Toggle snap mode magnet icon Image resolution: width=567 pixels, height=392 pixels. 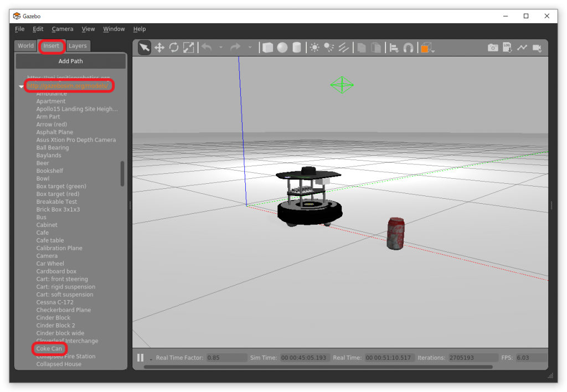click(409, 48)
